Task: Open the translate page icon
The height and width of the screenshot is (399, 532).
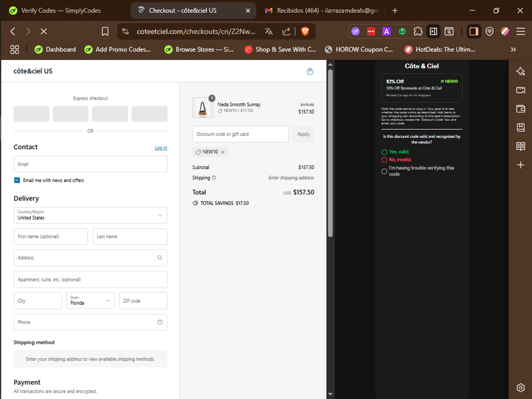Action: click(x=269, y=32)
